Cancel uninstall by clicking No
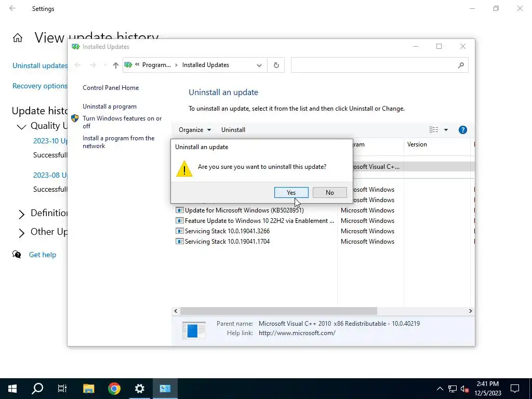Image resolution: width=532 pixels, height=399 pixels. (x=329, y=192)
